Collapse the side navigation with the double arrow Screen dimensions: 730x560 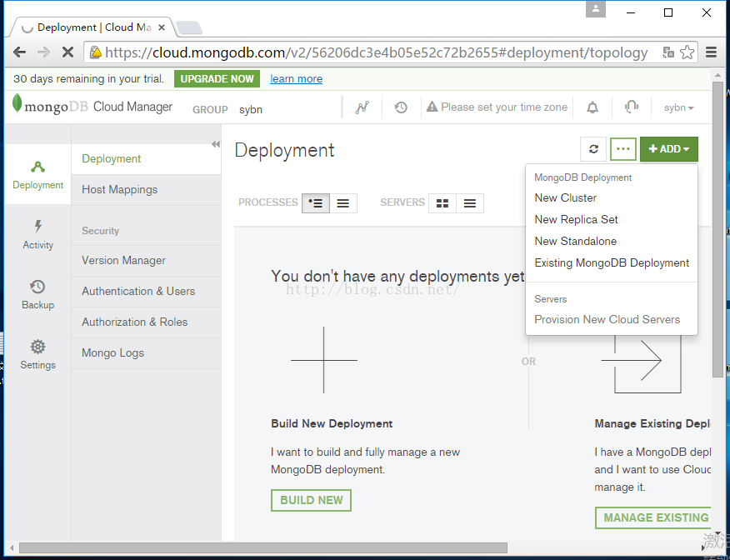[216, 144]
